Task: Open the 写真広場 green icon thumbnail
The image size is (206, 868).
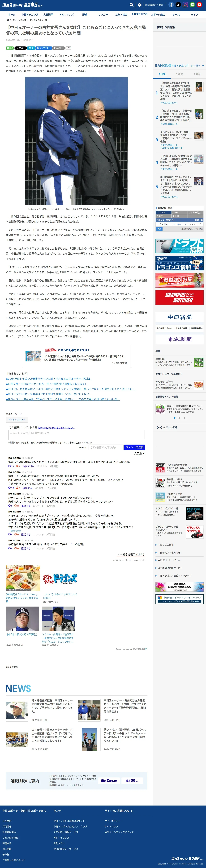Action: click(199, 362)
